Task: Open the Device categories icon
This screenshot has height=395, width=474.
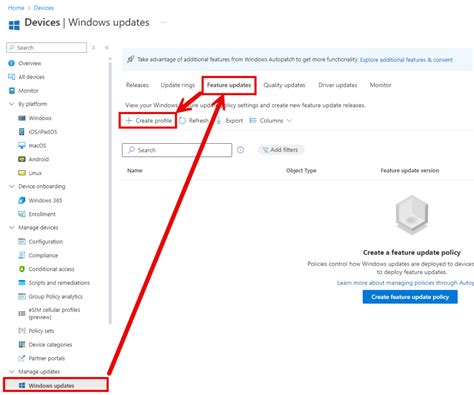Action: (22, 344)
